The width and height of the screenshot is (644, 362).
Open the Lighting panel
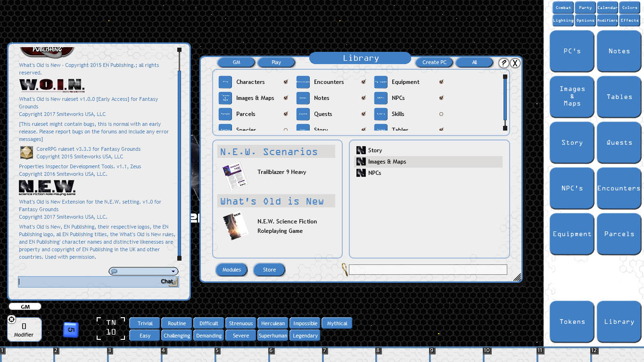point(563,20)
